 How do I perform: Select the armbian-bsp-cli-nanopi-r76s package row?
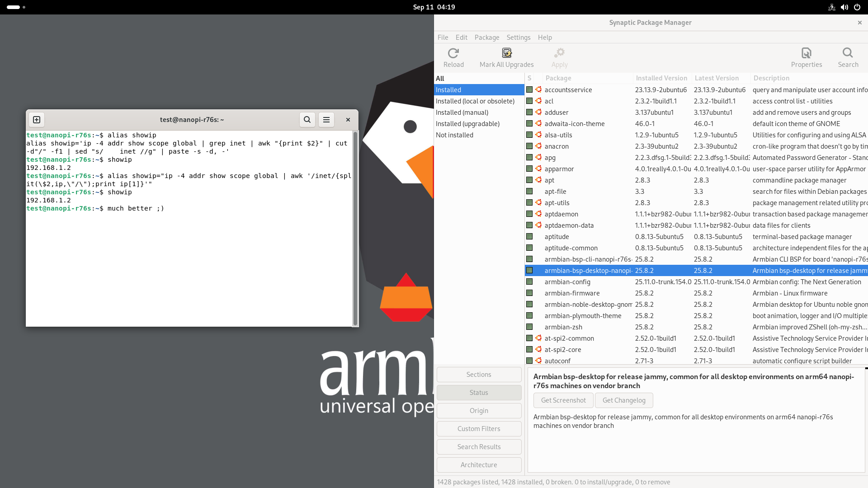click(x=696, y=259)
